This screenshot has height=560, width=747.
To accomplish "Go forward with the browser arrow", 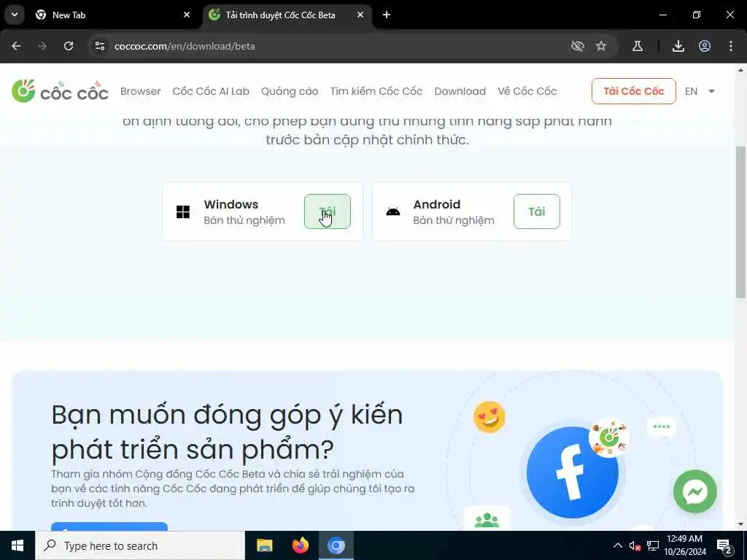I will point(42,46).
